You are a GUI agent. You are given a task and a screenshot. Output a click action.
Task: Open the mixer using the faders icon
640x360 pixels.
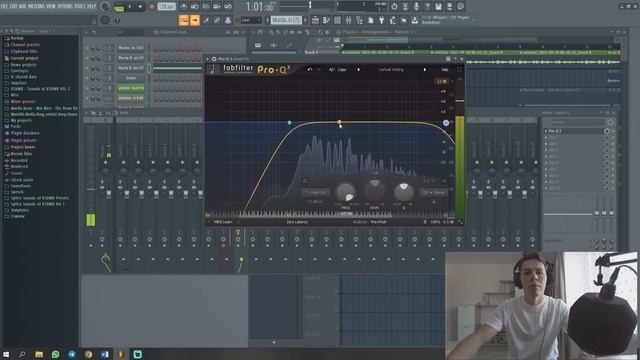pos(348,20)
